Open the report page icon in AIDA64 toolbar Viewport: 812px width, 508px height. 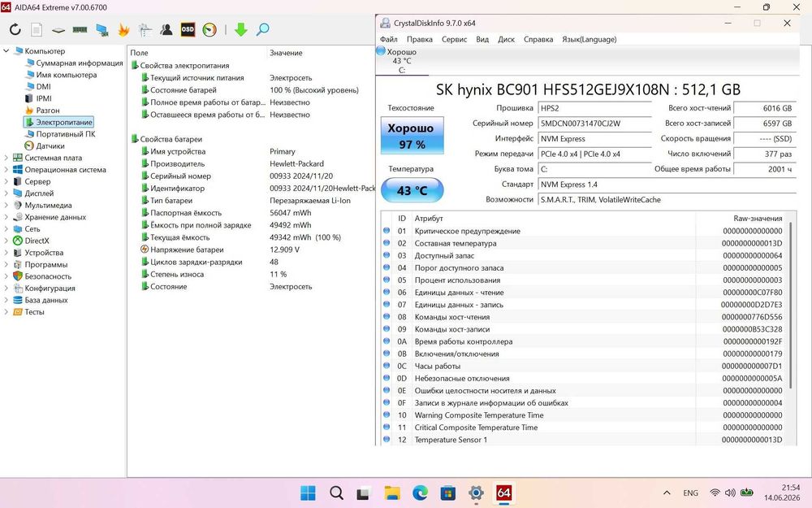(37, 29)
